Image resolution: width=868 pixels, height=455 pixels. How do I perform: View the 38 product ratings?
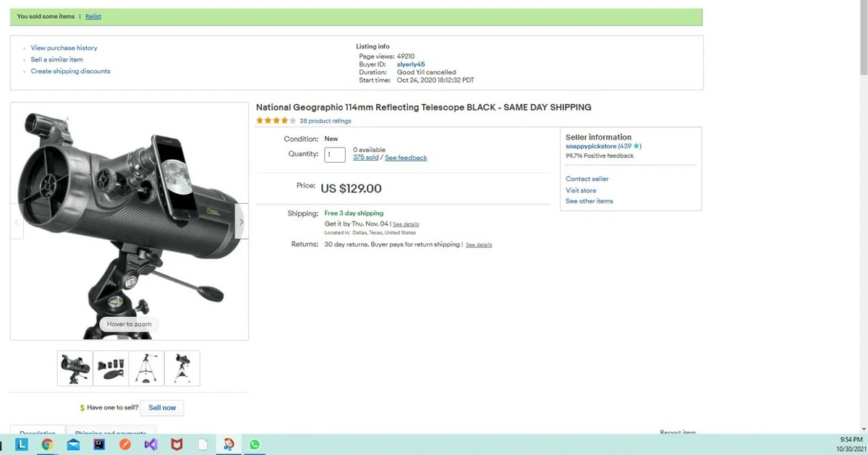click(x=325, y=121)
